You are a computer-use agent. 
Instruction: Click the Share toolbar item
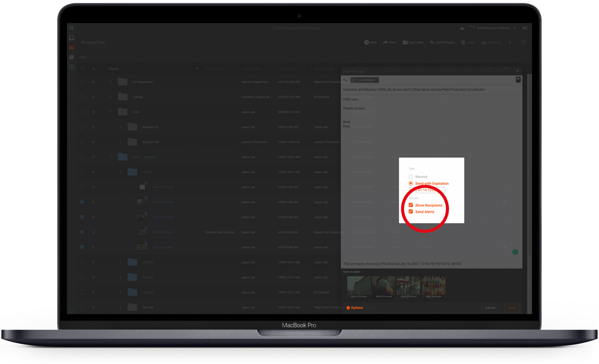(390, 42)
